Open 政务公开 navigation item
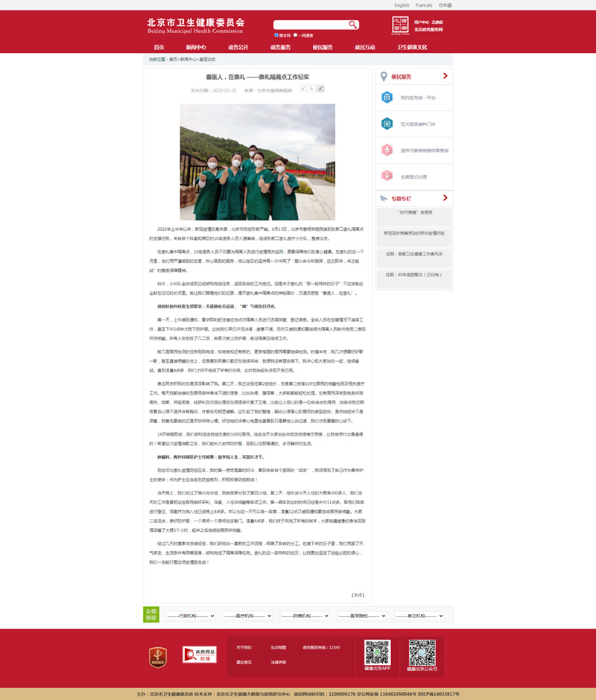This screenshot has height=700, width=596. click(x=238, y=47)
